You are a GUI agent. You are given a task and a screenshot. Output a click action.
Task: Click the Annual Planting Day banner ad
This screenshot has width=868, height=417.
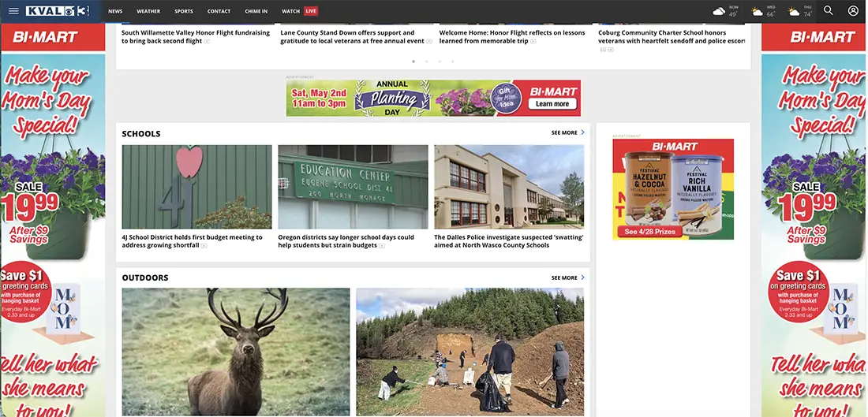click(433, 98)
